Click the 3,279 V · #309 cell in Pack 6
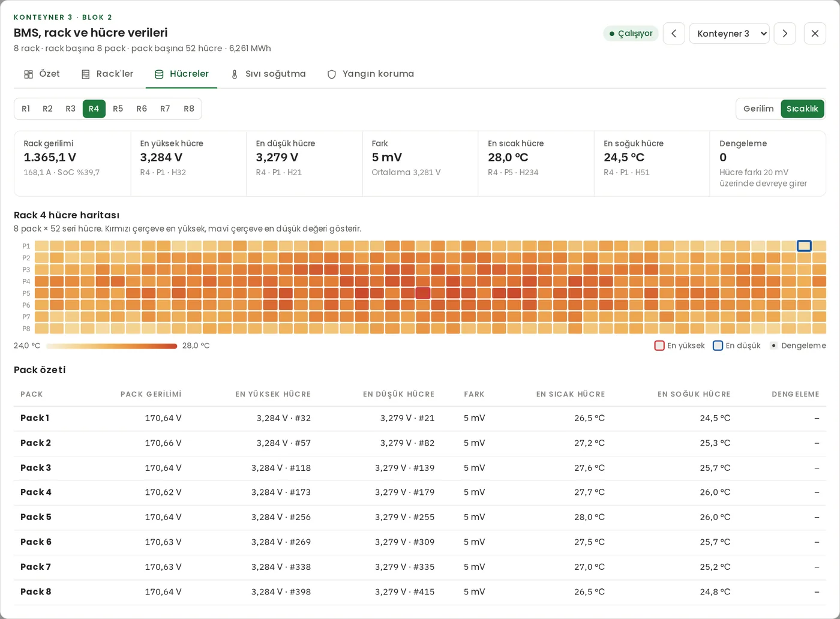This screenshot has height=619, width=840. (405, 542)
